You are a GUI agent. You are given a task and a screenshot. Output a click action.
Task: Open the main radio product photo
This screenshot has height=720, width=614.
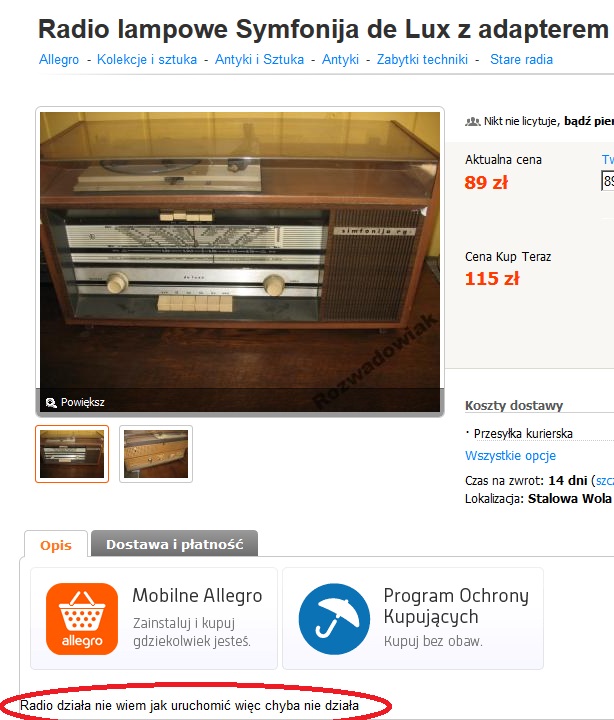pos(240,262)
